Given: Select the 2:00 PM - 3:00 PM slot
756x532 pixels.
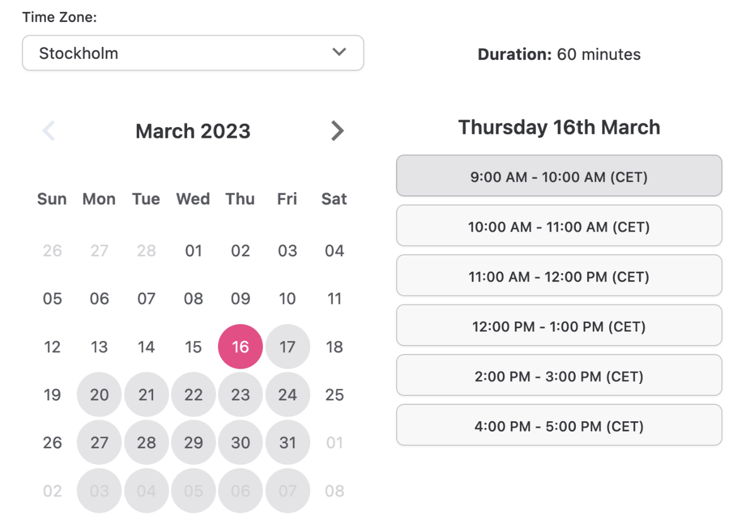Looking at the screenshot, I should 559,376.
